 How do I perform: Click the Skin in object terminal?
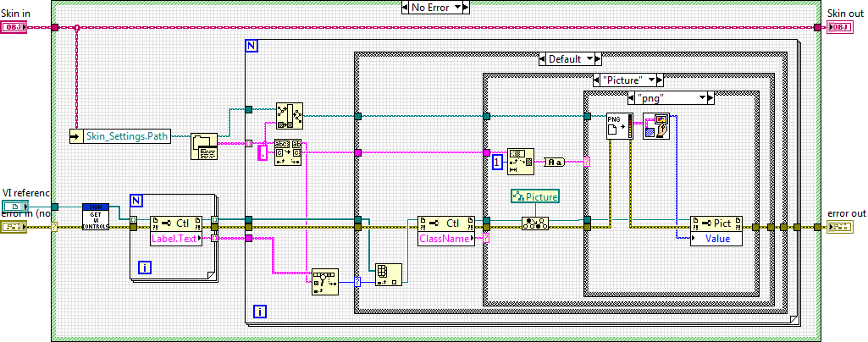pyautogui.click(x=12, y=27)
